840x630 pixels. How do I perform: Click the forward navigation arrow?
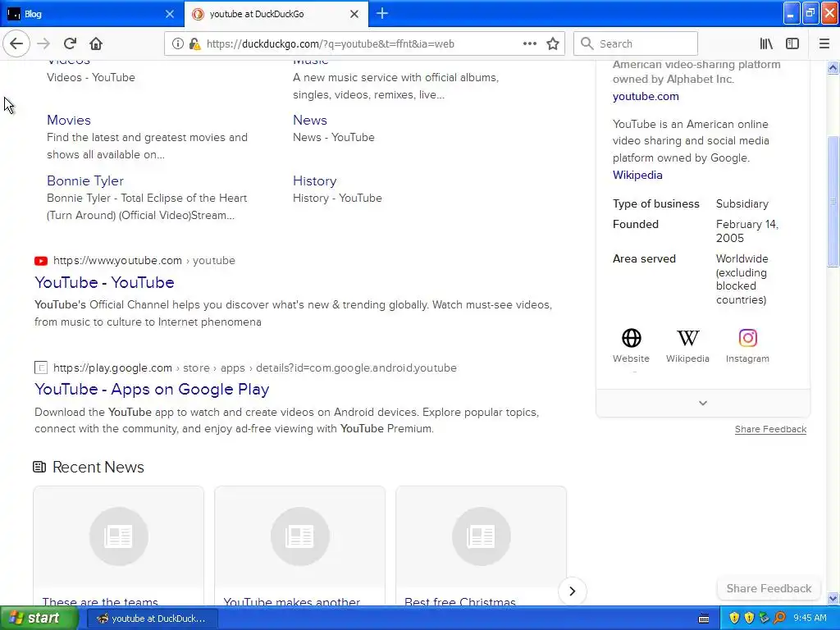pyautogui.click(x=43, y=44)
